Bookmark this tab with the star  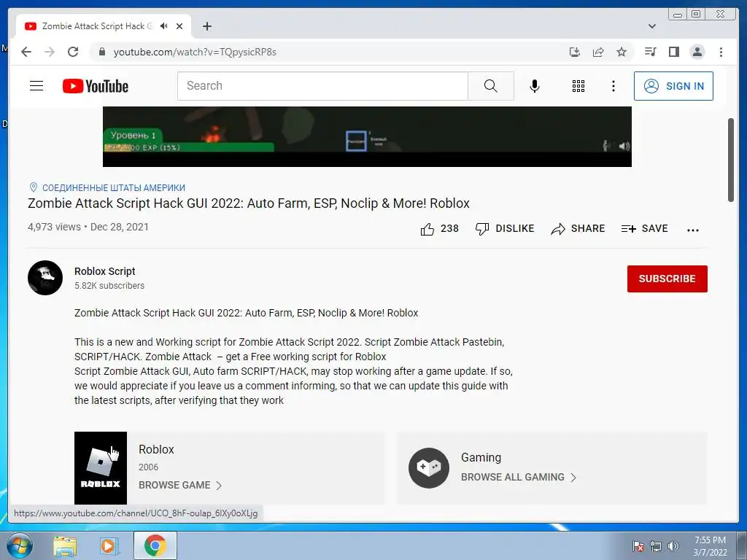pyautogui.click(x=622, y=52)
